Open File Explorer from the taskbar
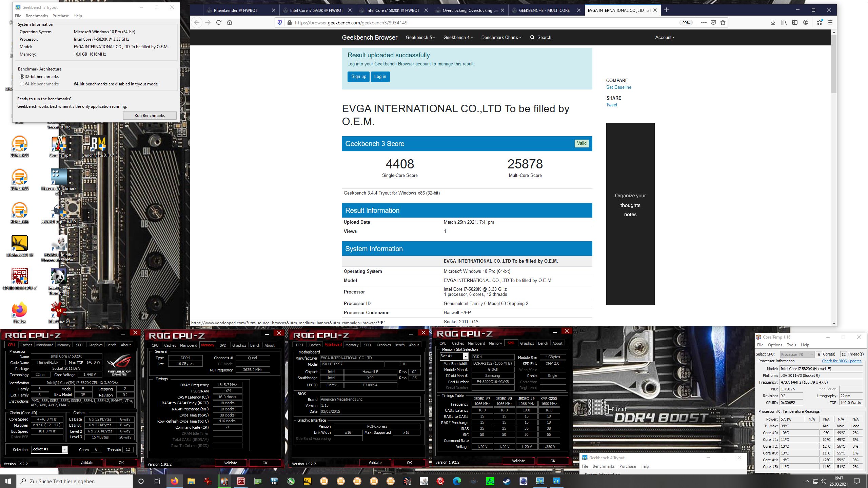Image resolution: width=868 pixels, height=488 pixels. click(191, 481)
